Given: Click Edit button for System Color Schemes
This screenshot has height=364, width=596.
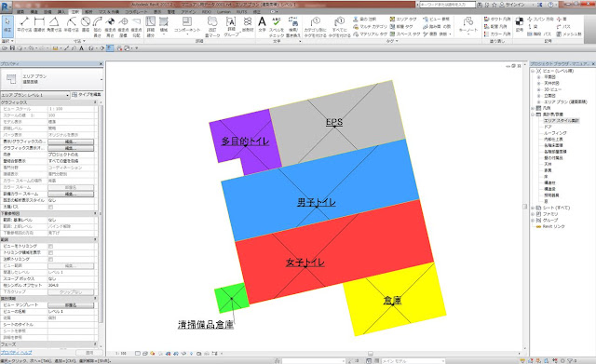Looking at the screenshot, I should [x=71, y=194].
